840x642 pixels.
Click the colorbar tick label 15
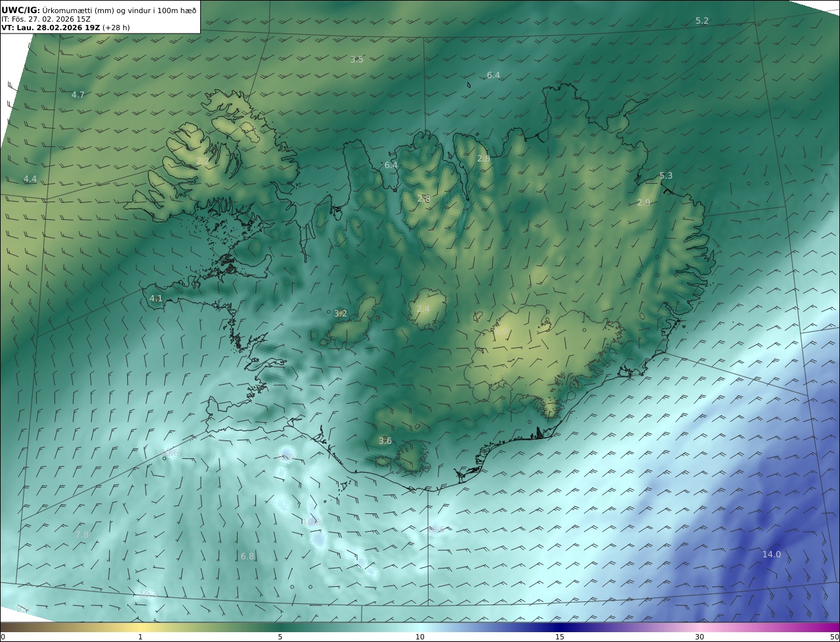tap(560, 637)
